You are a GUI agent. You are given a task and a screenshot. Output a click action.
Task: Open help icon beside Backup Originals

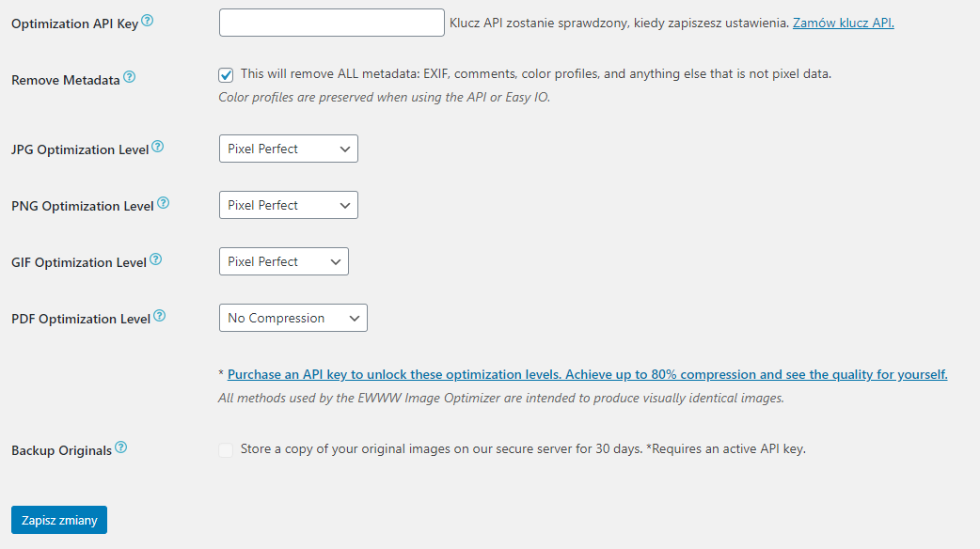click(x=121, y=448)
